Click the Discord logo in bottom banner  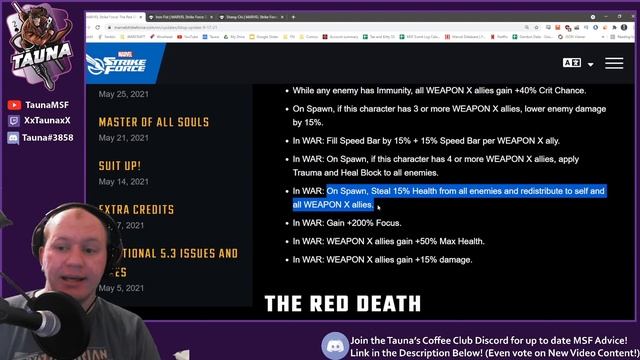point(335,346)
